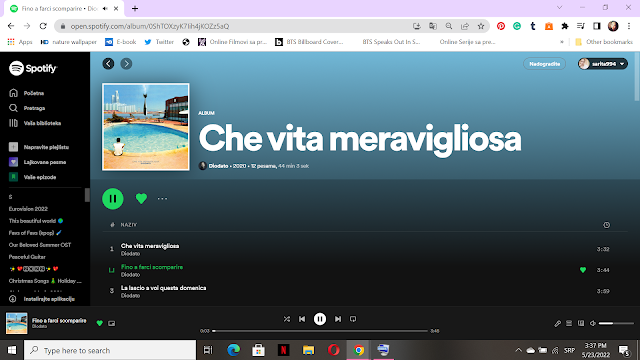Viewport: 640px width, 360px height.
Task: Open the Pinterest extension icon
Action: [501, 26]
